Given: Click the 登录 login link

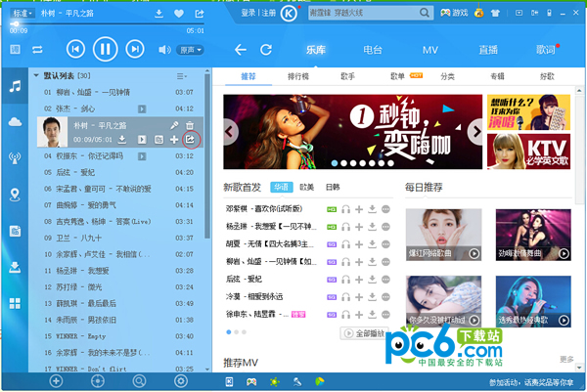Looking at the screenshot, I should click(x=248, y=14).
